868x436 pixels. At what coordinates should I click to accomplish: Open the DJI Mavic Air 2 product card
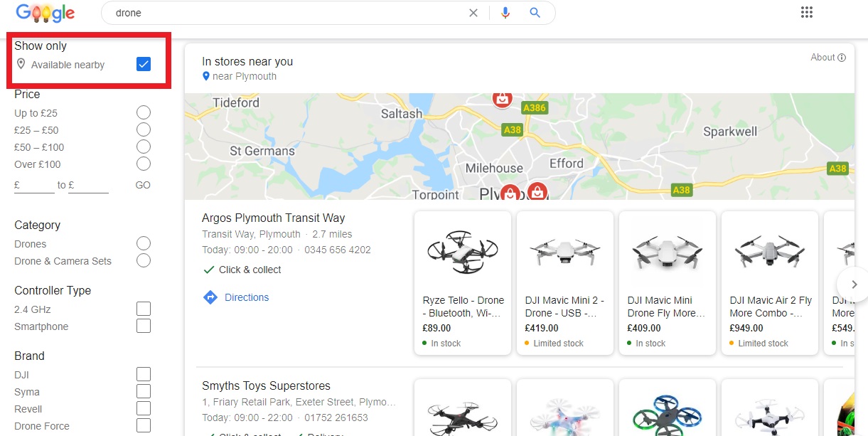(x=769, y=283)
